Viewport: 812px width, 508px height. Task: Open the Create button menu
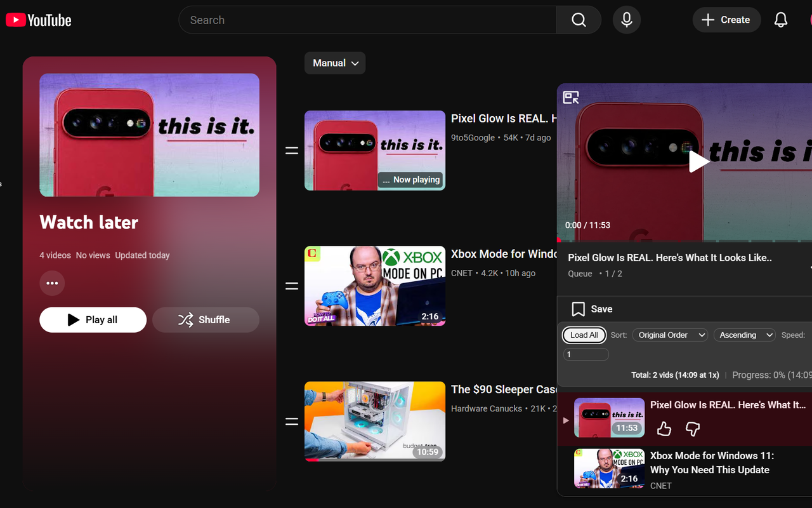pyautogui.click(x=726, y=20)
